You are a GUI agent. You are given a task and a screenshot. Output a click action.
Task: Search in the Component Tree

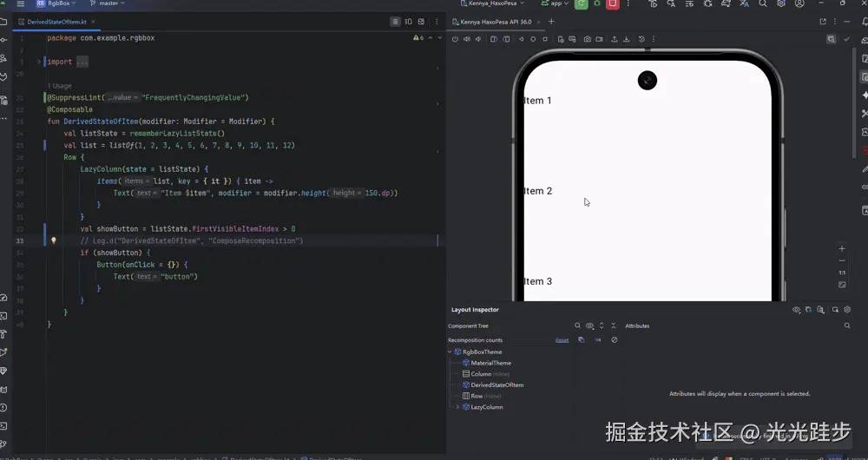click(x=577, y=326)
